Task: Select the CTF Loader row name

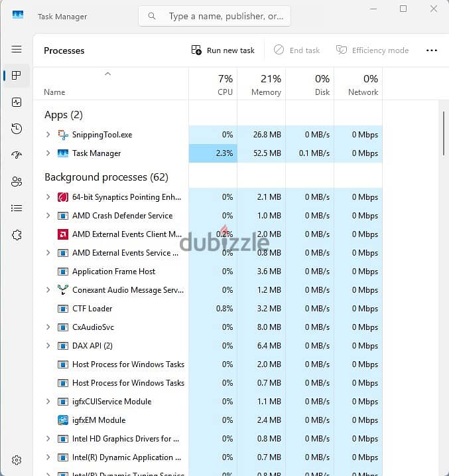Action: 92,309
